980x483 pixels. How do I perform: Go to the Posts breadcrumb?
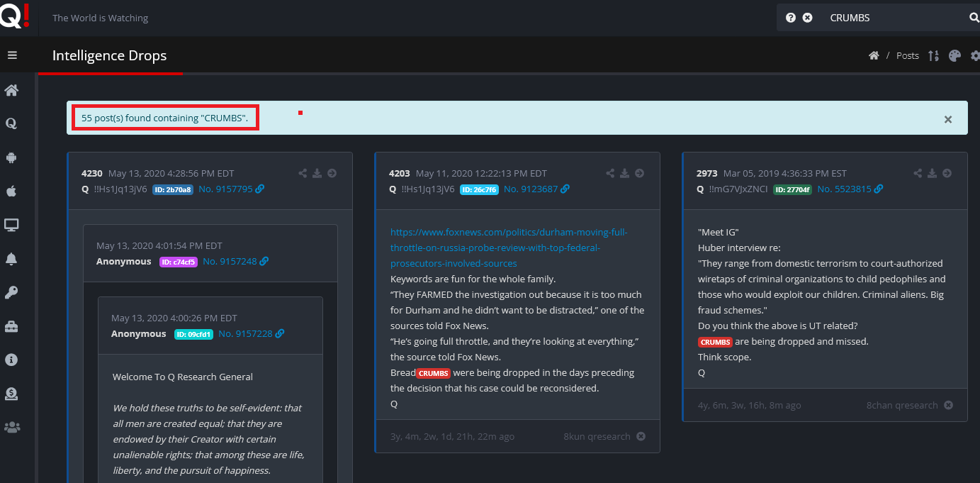(x=907, y=56)
